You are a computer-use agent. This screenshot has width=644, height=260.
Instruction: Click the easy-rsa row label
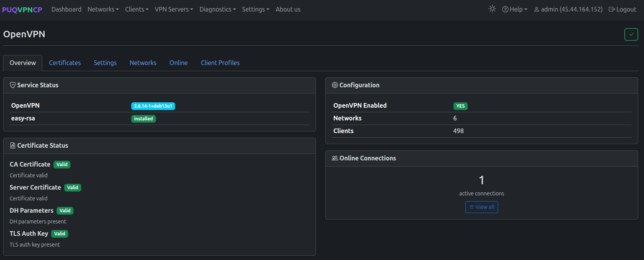23,118
